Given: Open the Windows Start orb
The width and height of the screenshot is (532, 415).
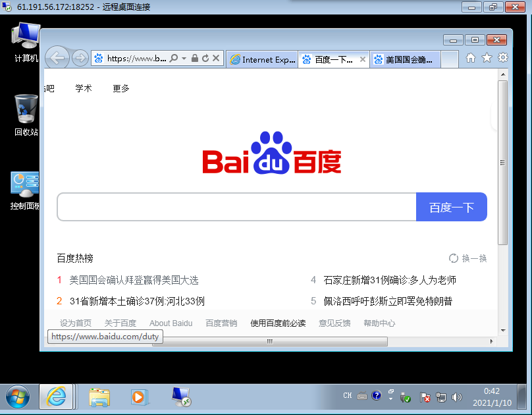Looking at the screenshot, I should click(18, 397).
